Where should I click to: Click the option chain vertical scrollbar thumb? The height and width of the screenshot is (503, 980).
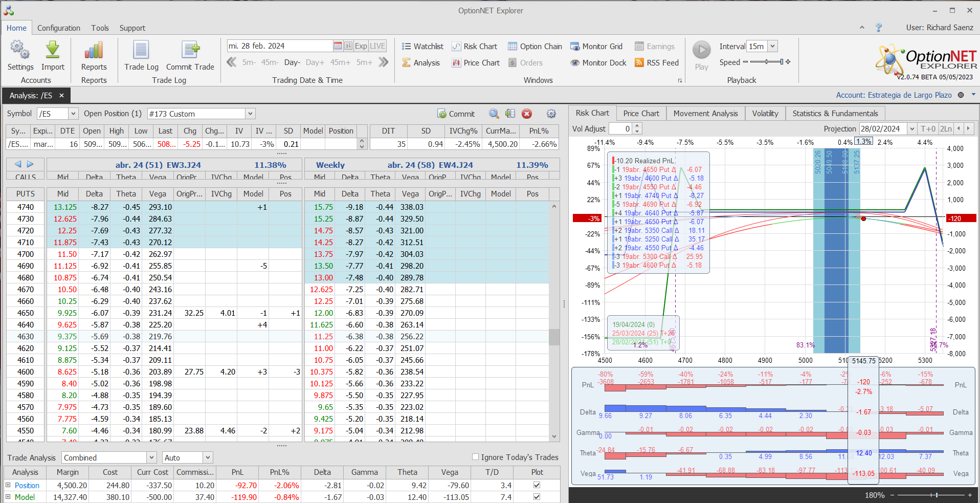coord(554,337)
